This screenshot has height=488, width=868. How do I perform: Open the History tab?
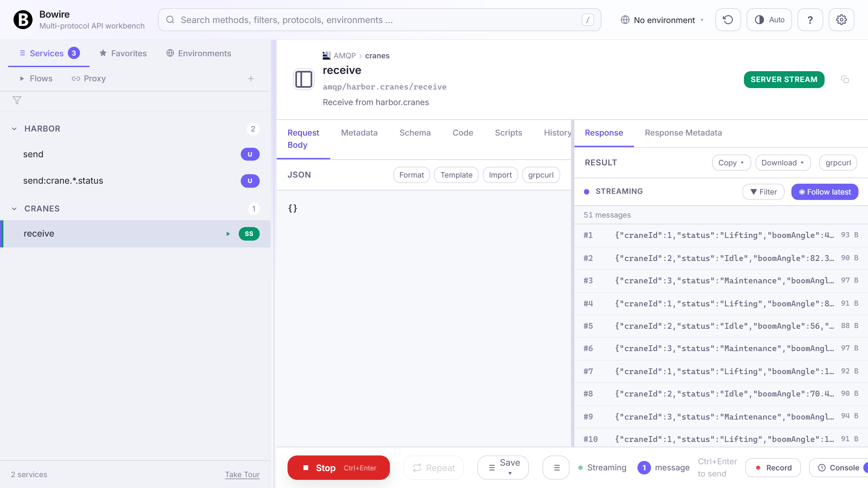click(x=557, y=133)
